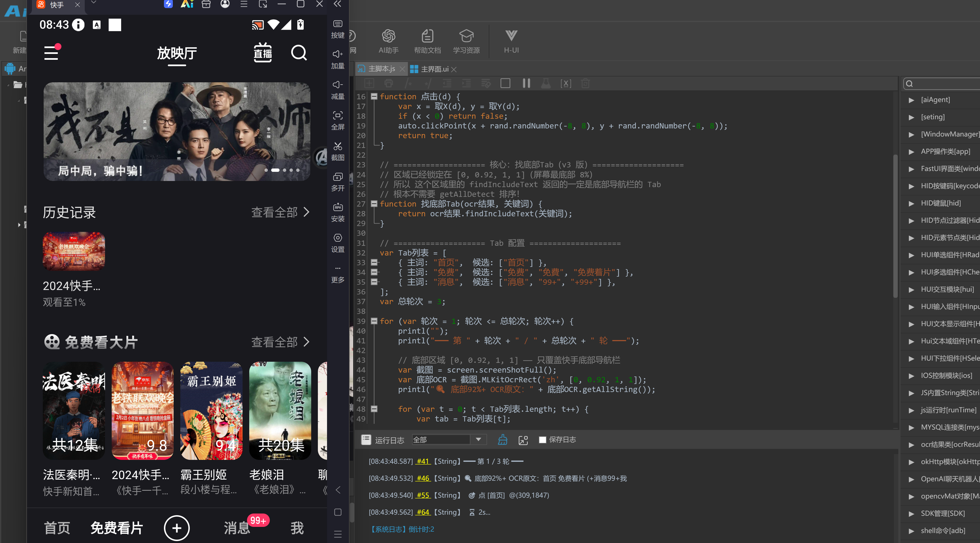The width and height of the screenshot is (980, 543).
Task: Open the H-UI tool icon
Action: coord(511,41)
